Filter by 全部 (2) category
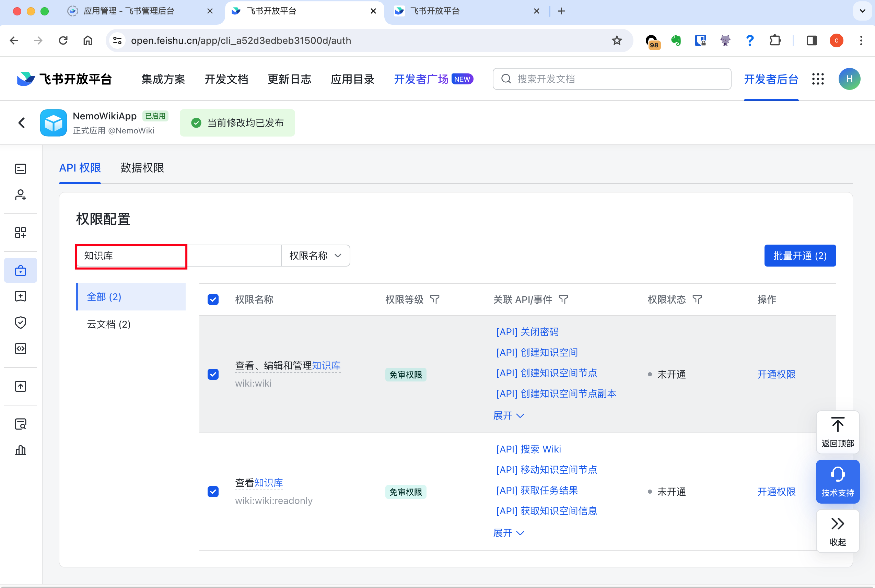The height and width of the screenshot is (588, 875). [x=130, y=297]
